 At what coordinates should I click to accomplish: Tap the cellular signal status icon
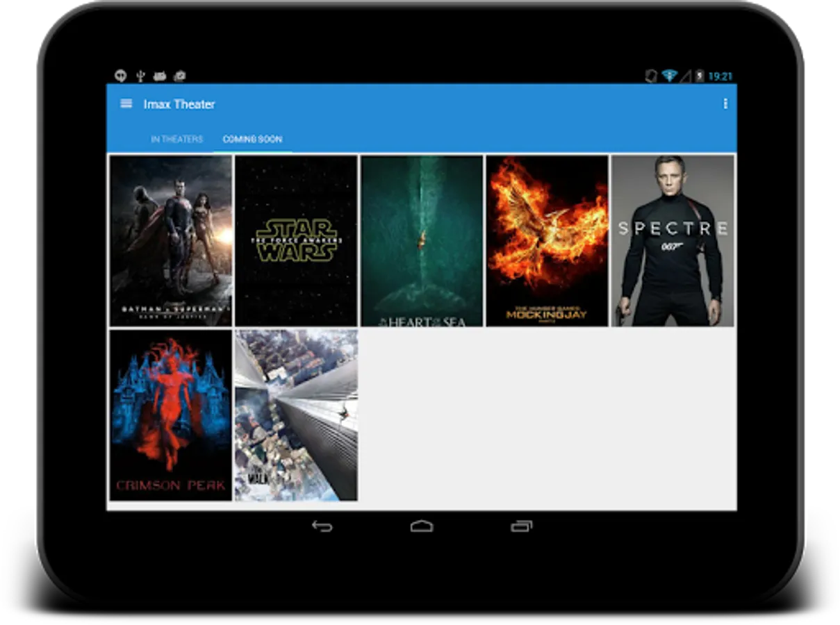point(686,76)
